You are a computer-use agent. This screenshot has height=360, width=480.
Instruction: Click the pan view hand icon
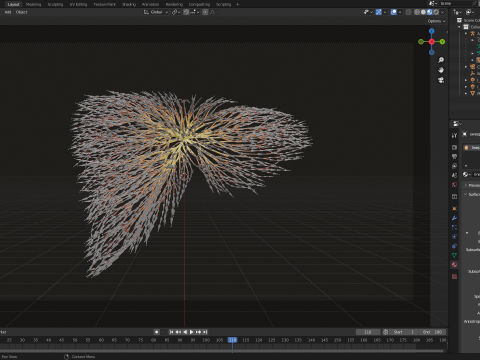[441, 70]
